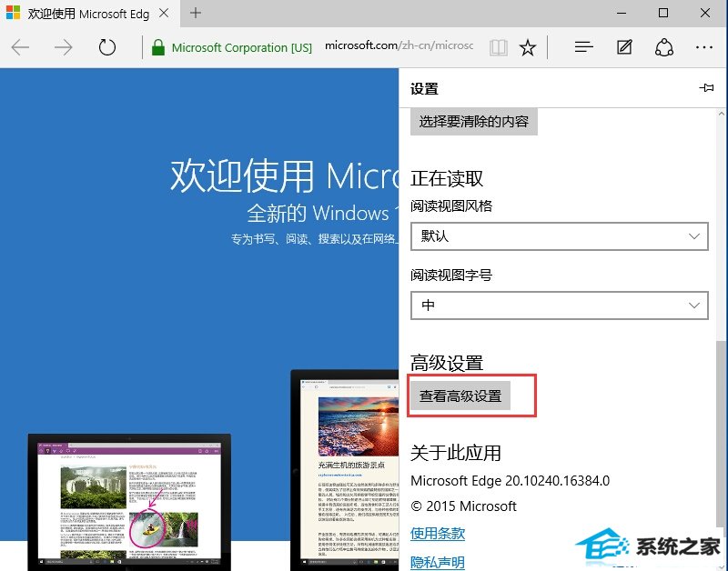Maximize the Edge window

pyautogui.click(x=663, y=13)
